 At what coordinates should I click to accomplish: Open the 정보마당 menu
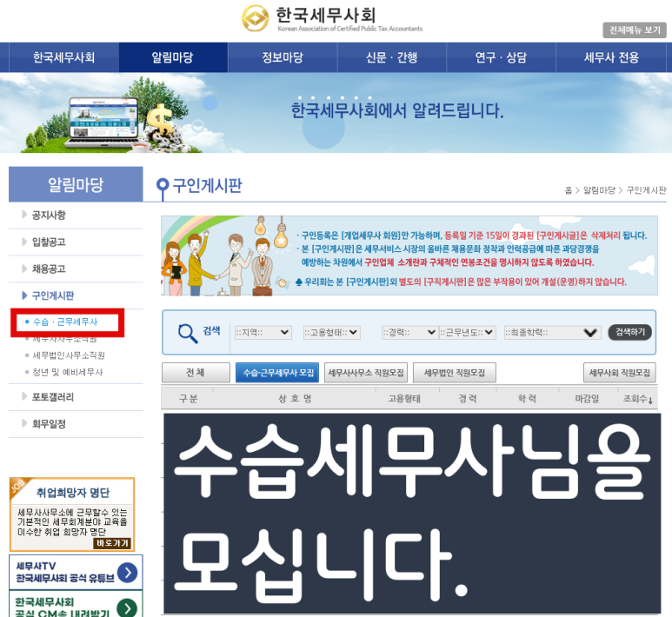pyautogui.click(x=283, y=57)
